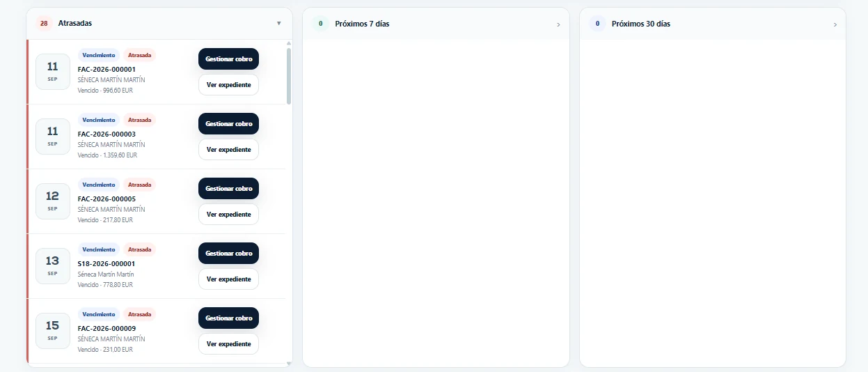Click client name Séneca Martín Martín under S18-2026-000001
The image size is (868, 372).
coord(106,274)
